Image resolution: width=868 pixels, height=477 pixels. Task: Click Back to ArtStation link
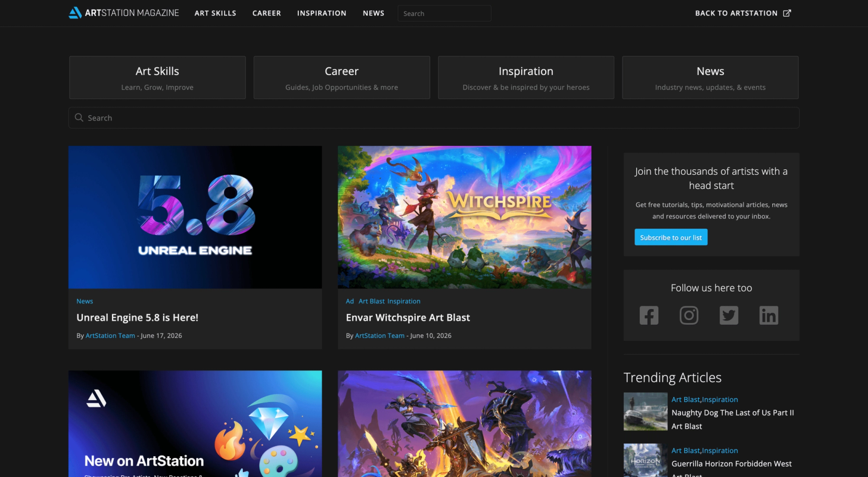coord(736,13)
